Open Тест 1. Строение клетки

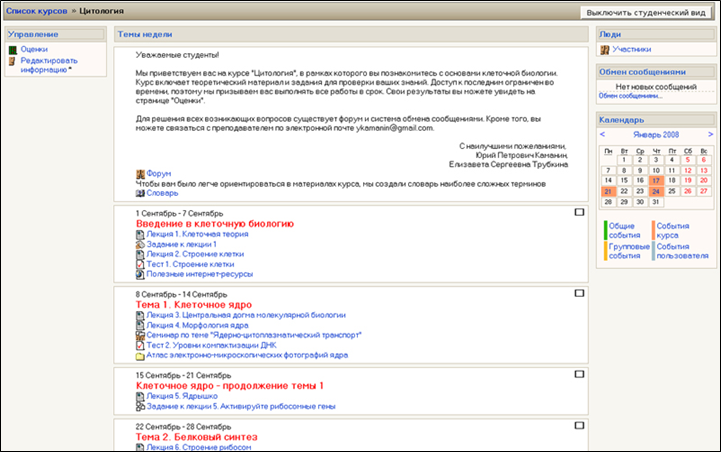[x=190, y=264]
